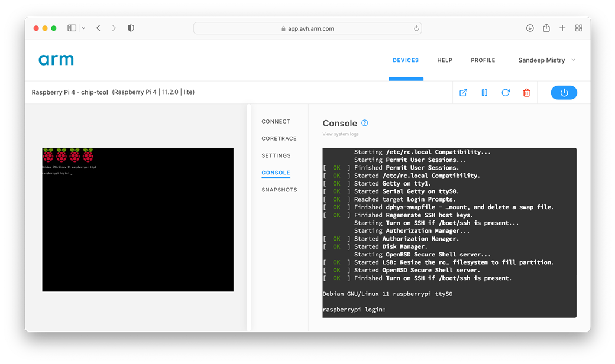Click the arm logo
This screenshot has height=364, width=615.
tap(56, 60)
